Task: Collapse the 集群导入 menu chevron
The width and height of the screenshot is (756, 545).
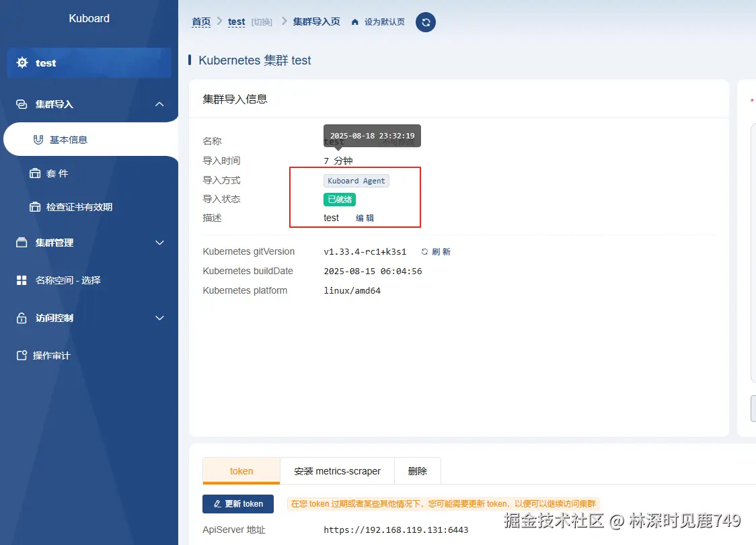Action: (x=159, y=104)
